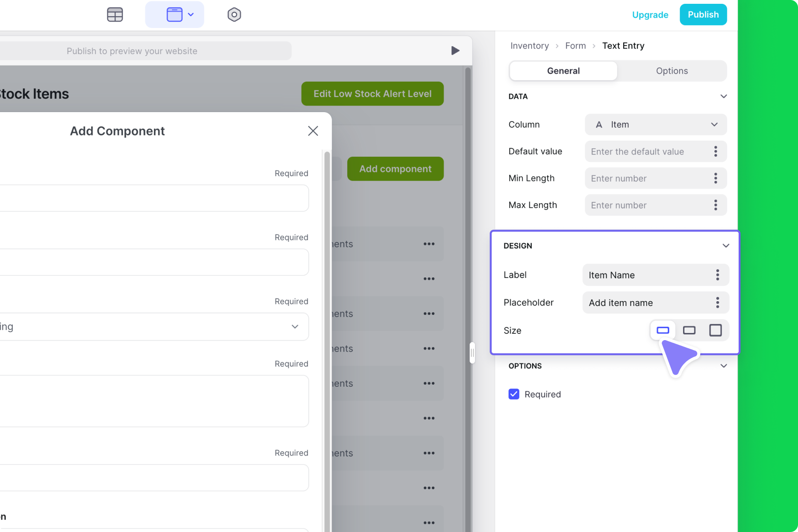Open the three-dot menu beside Default value
The width and height of the screenshot is (798, 532).
[715, 152]
